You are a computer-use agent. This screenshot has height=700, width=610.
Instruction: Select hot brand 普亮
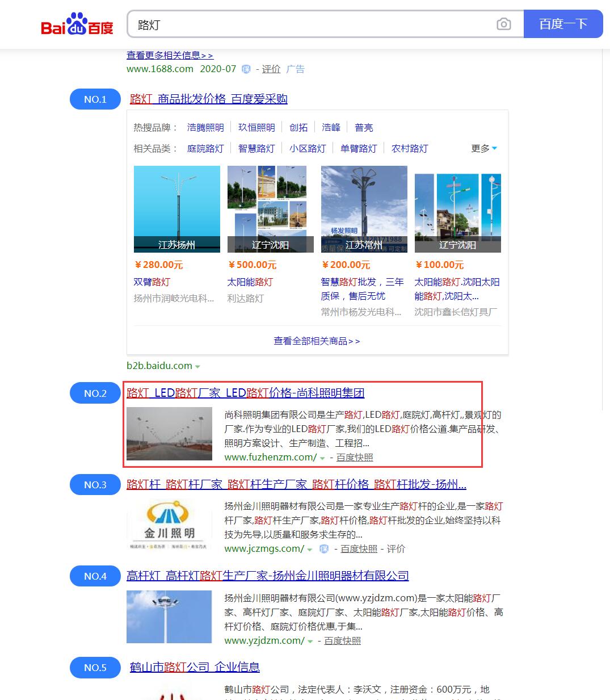pos(364,128)
